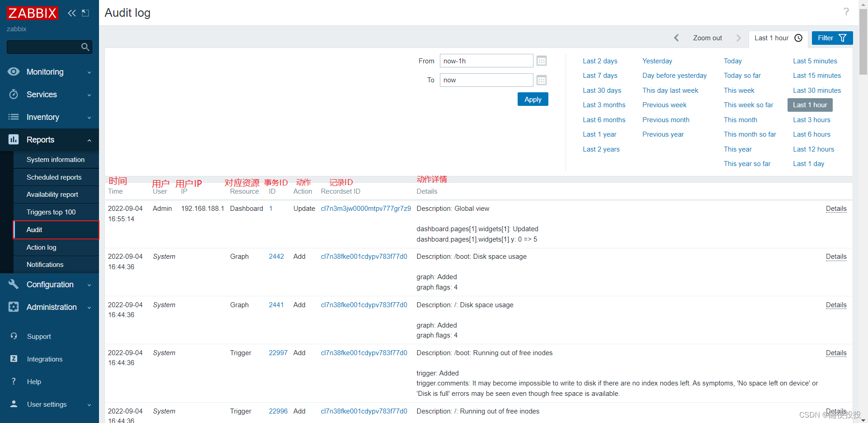The image size is (868, 423).
Task: Open Availability report page
Action: [x=56, y=195]
